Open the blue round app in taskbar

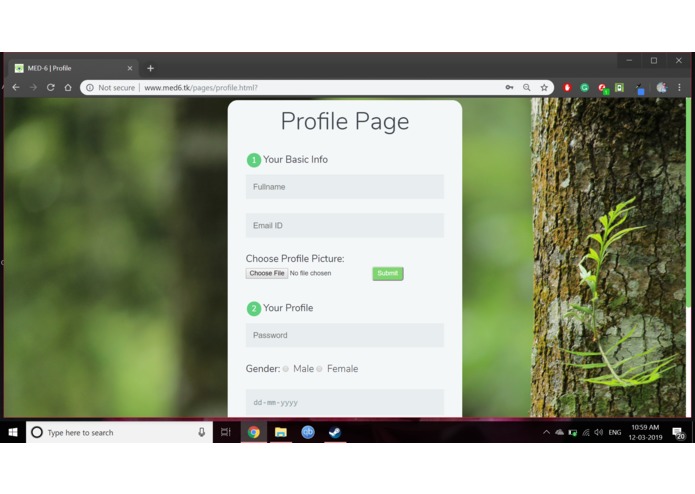coord(308,432)
